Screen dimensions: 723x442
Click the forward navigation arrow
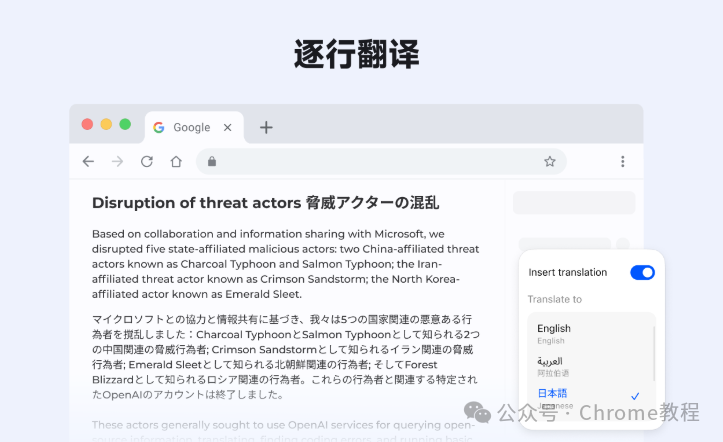118,161
